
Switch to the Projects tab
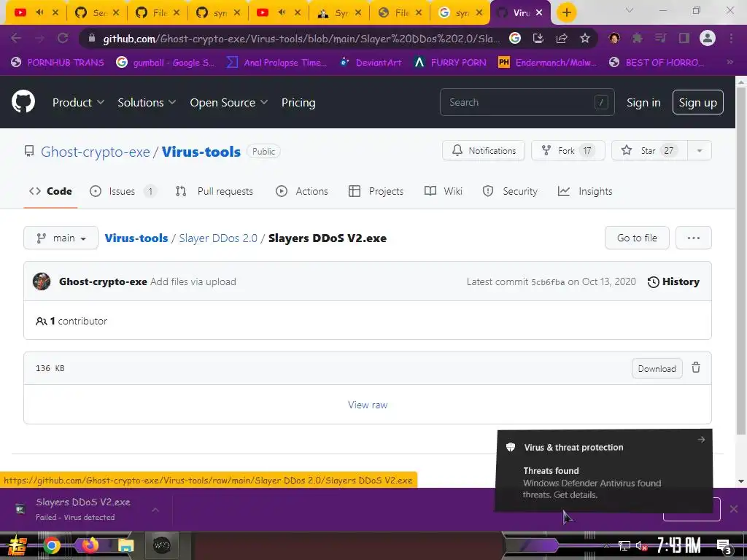coord(376,191)
